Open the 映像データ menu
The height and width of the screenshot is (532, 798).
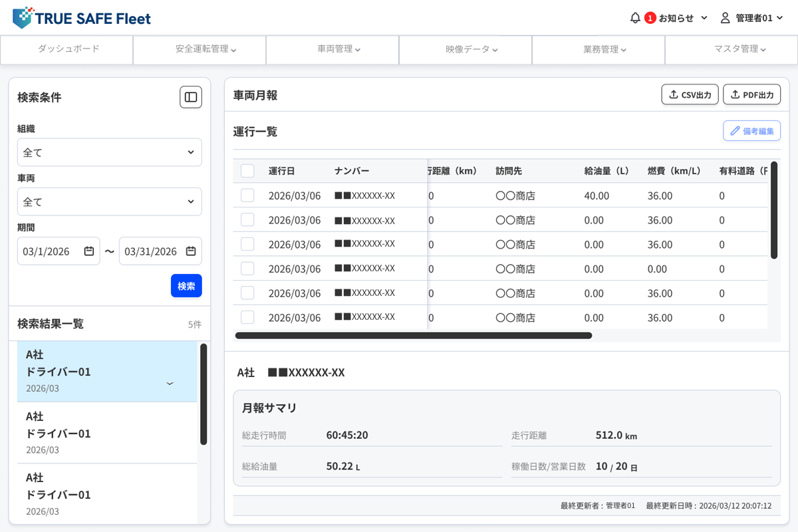(x=465, y=49)
